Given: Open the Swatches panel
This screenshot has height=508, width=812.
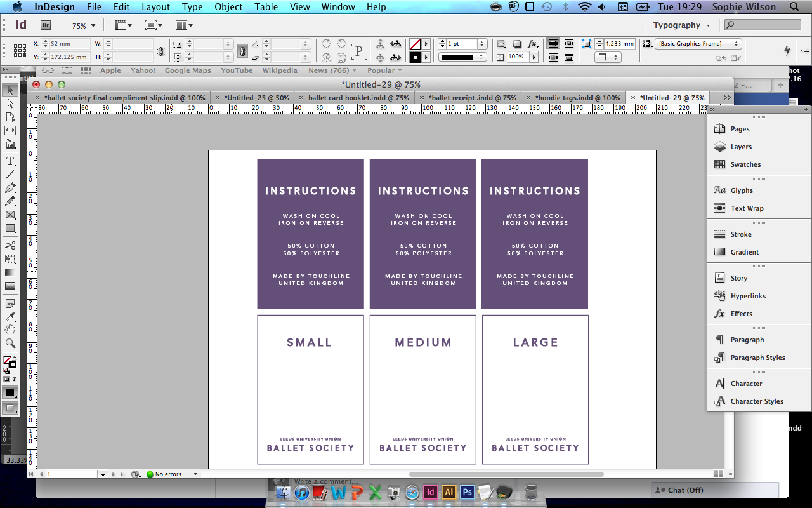Looking at the screenshot, I should tap(745, 164).
